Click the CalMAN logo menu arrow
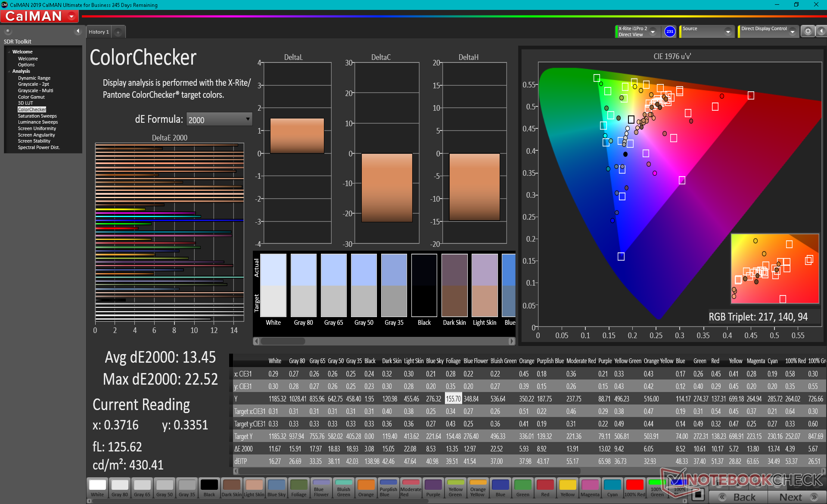The image size is (827, 504). (72, 16)
